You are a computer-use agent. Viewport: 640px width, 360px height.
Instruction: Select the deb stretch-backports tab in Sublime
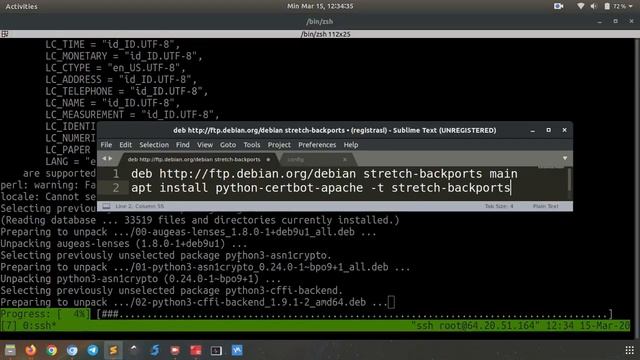pyautogui.click(x=194, y=160)
